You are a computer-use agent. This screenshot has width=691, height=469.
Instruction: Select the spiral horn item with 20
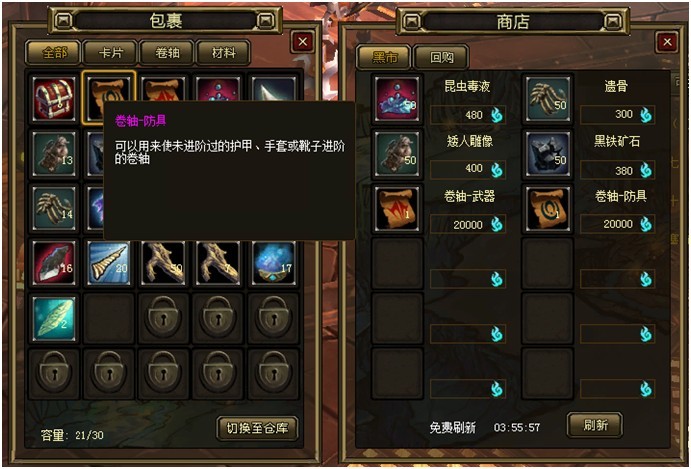[109, 263]
